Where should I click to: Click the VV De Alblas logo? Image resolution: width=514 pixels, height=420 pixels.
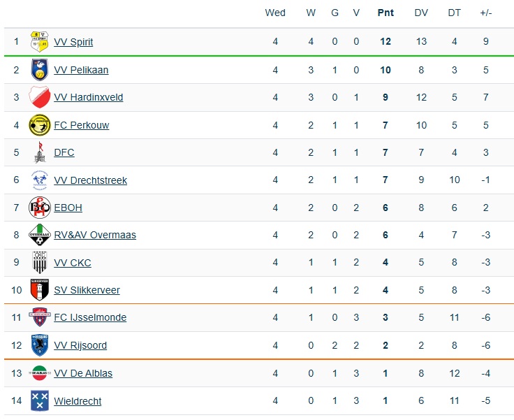[x=39, y=373]
